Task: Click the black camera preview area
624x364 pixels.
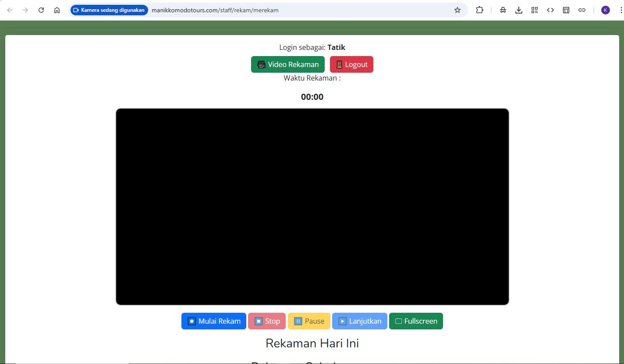Action: tap(312, 206)
